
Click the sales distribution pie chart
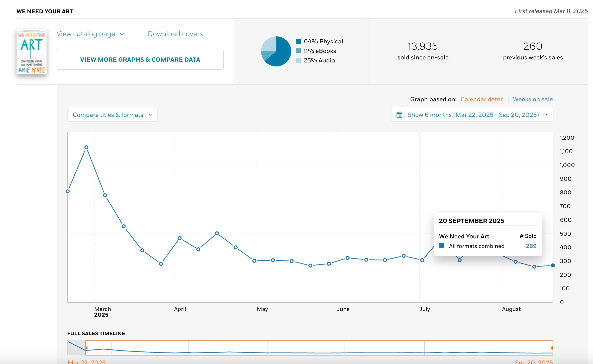click(276, 51)
